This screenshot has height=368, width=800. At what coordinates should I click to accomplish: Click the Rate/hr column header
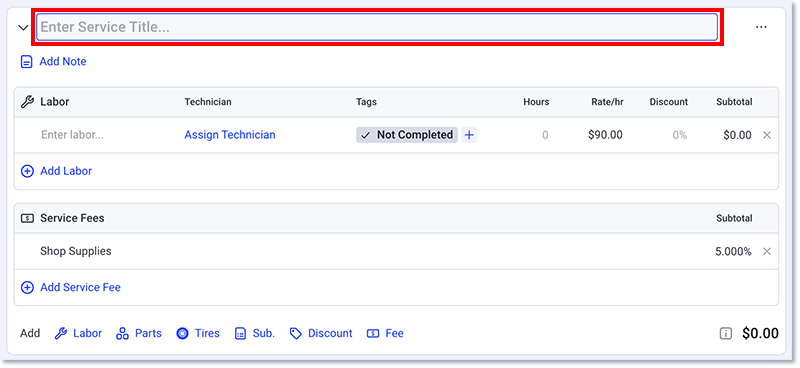606,102
